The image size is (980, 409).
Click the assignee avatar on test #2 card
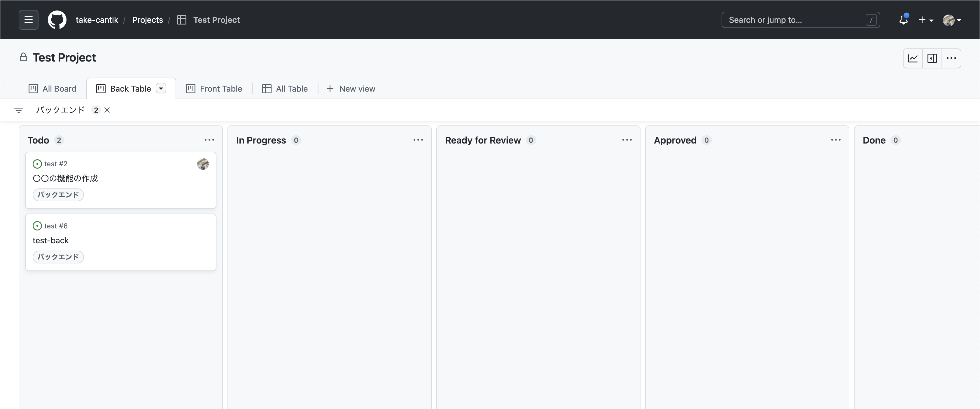(203, 164)
